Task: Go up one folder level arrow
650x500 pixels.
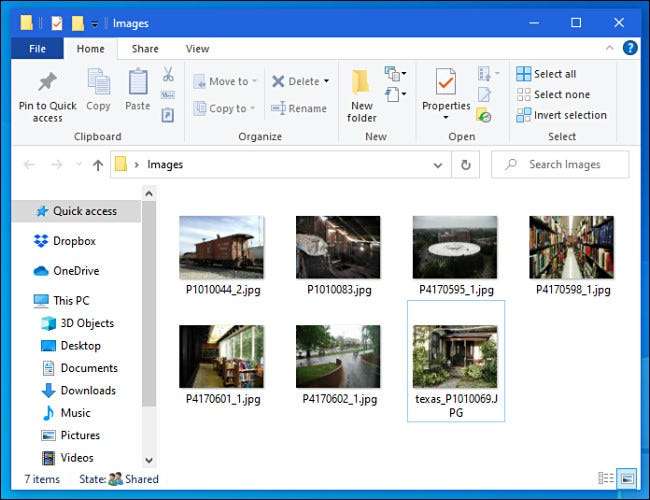Action: tap(98, 164)
